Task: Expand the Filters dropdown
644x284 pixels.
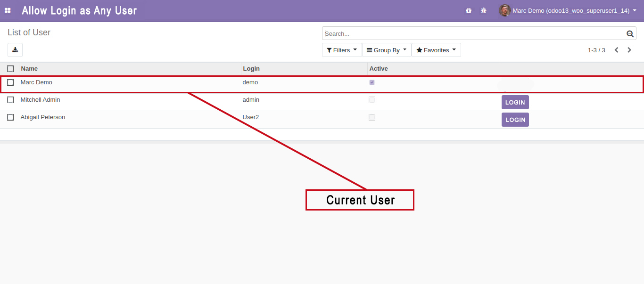Action: click(342, 50)
